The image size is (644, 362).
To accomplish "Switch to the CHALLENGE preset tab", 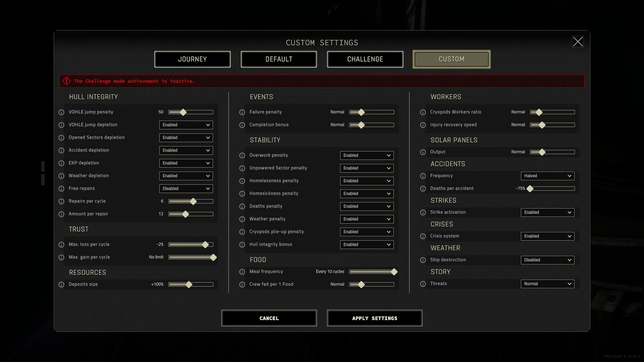I will point(365,59).
